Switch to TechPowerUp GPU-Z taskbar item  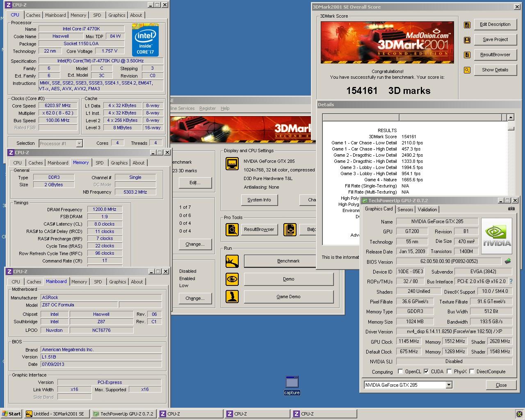(x=123, y=414)
